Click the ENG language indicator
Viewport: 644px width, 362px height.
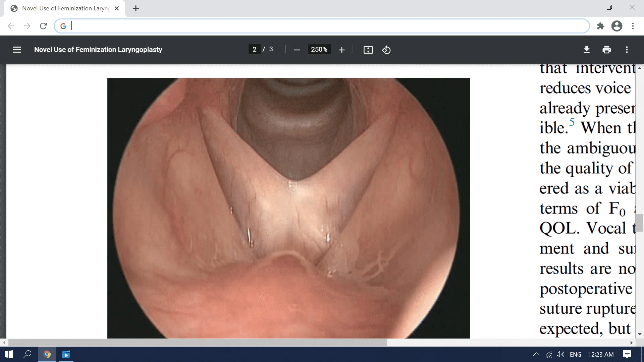click(576, 354)
